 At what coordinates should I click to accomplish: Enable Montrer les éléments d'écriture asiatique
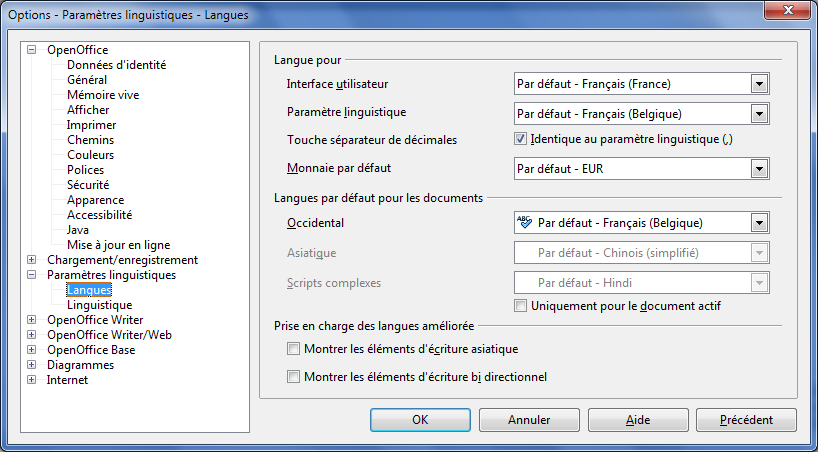point(294,349)
